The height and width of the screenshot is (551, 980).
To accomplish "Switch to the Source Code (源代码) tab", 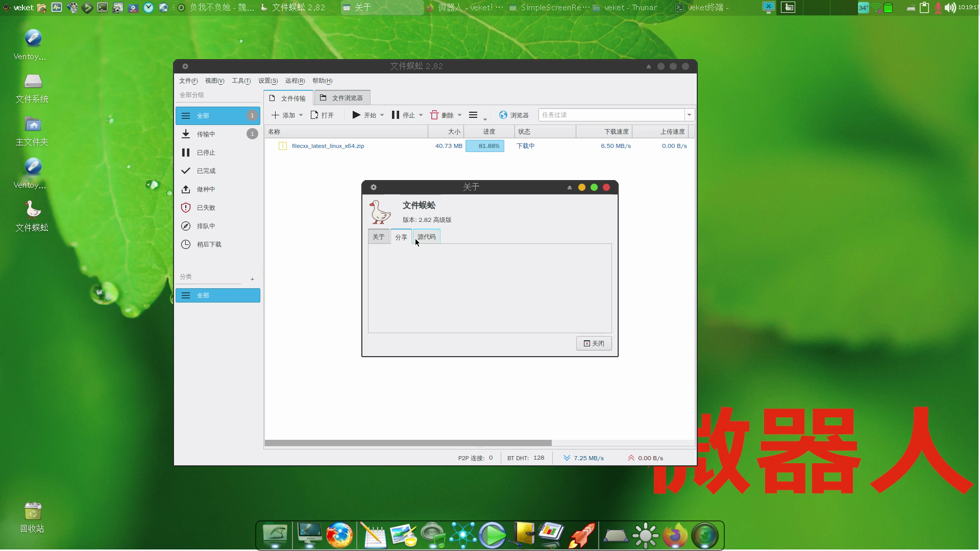I will click(427, 237).
